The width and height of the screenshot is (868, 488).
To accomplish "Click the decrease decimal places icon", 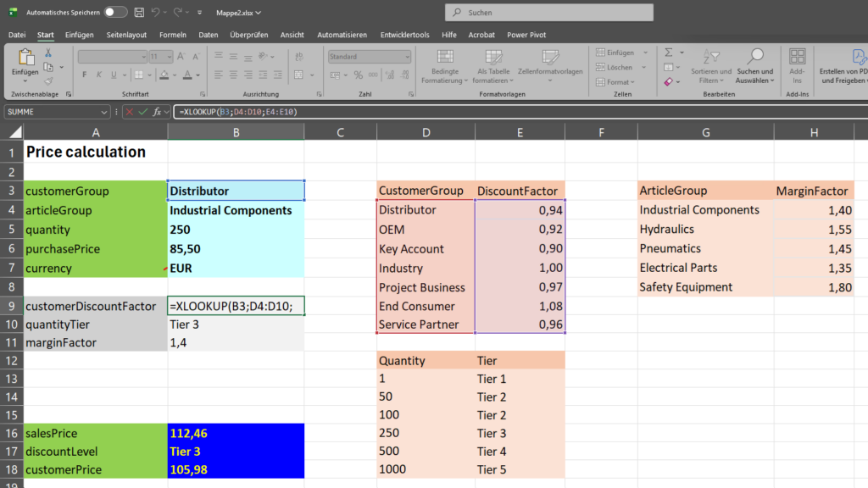I will [405, 75].
